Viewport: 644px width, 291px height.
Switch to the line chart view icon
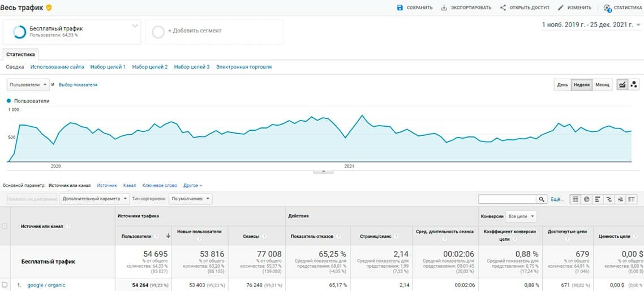click(x=622, y=85)
